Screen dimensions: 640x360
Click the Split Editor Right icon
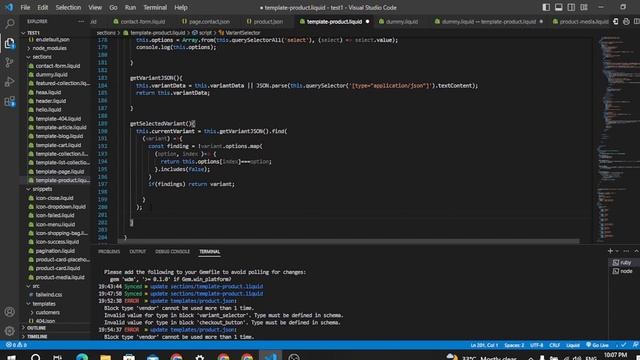pos(636,21)
